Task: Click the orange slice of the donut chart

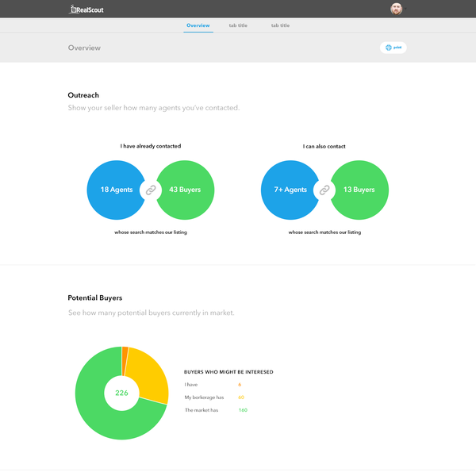Action: coord(125,361)
